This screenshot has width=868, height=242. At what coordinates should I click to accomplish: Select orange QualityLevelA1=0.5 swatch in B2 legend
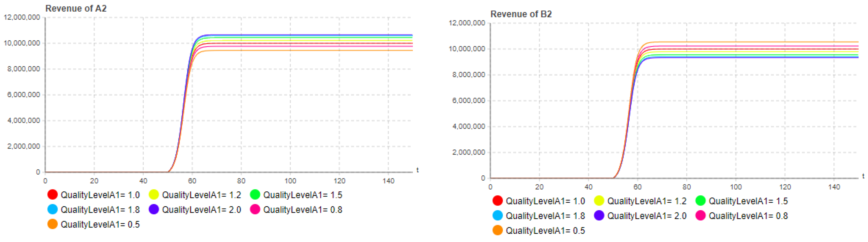coord(498,230)
